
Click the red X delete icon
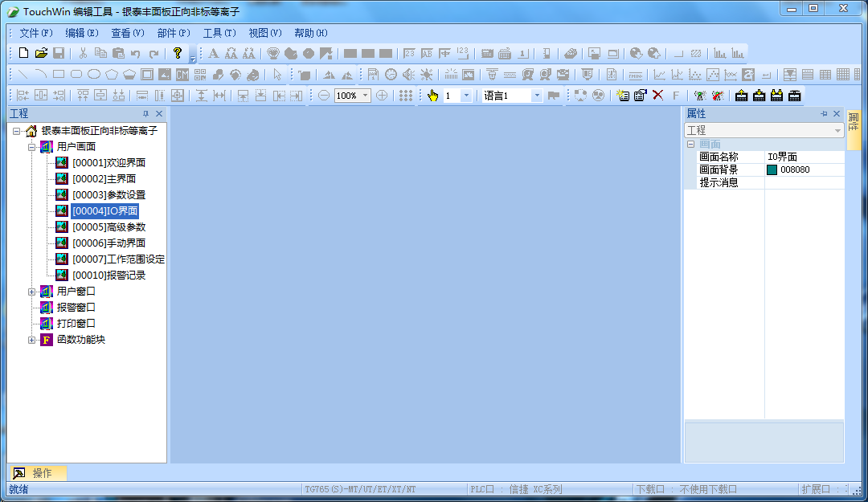(658, 96)
